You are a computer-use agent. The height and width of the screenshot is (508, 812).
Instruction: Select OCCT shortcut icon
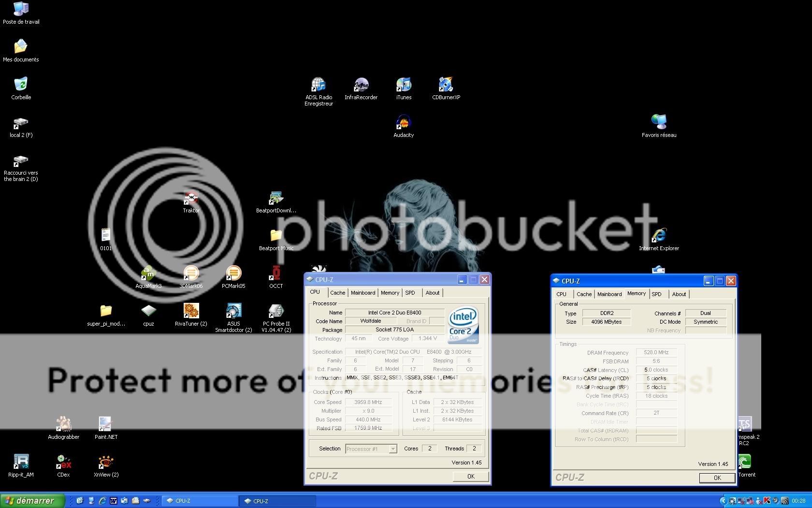[x=276, y=277]
